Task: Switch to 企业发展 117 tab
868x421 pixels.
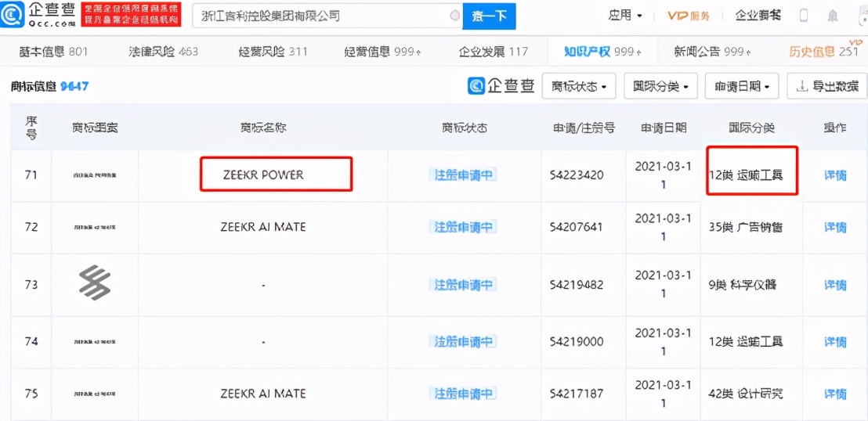Action: [494, 52]
